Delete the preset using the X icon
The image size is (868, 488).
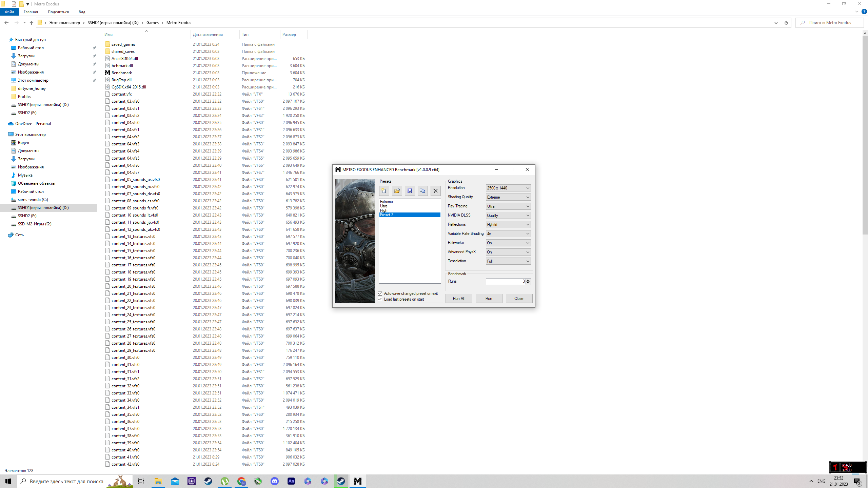click(x=435, y=191)
